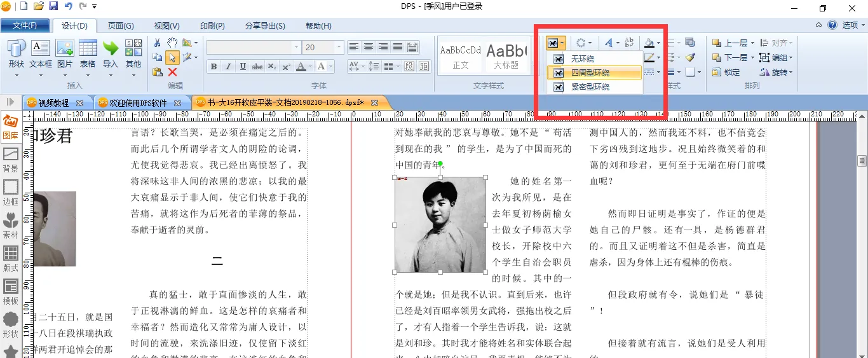Click the format painter brush icon
Viewport: 868px width, 358px height.
click(690, 57)
